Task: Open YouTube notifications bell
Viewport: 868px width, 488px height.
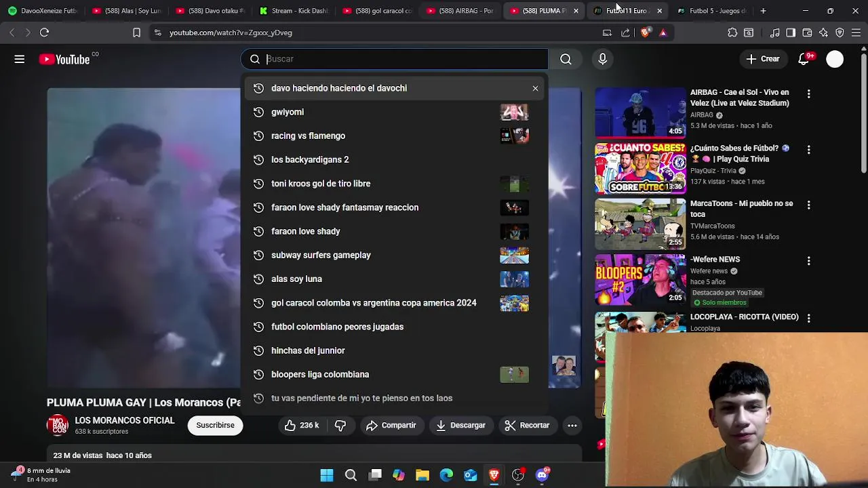Action: click(804, 59)
